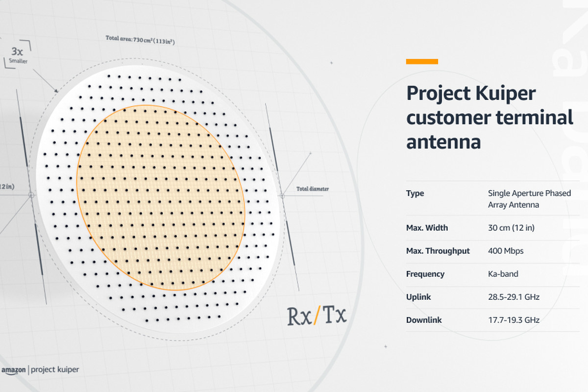Click the 'Total area: 730 cm²' annotation
The width and height of the screenshot is (588, 392).
click(140, 40)
